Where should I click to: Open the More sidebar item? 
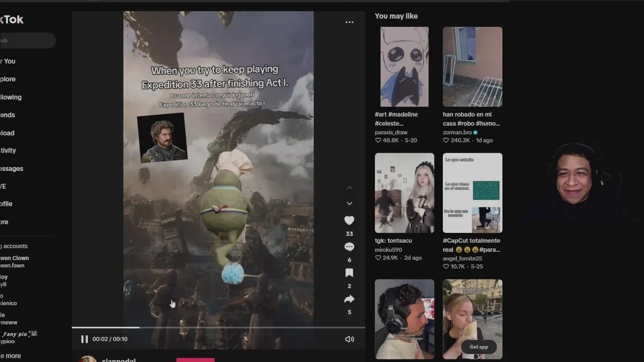4,222
